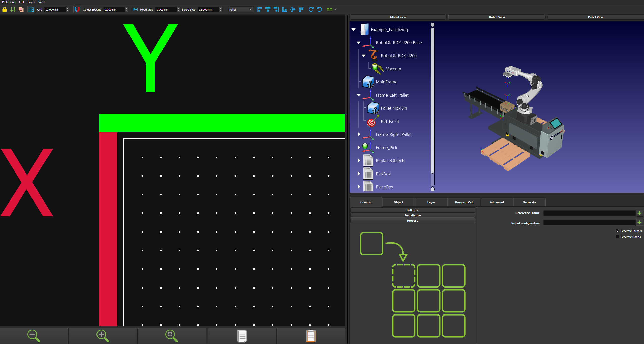This screenshot has height=344, width=644.
Task: Click the yellow lock icon
Action: pos(5,10)
